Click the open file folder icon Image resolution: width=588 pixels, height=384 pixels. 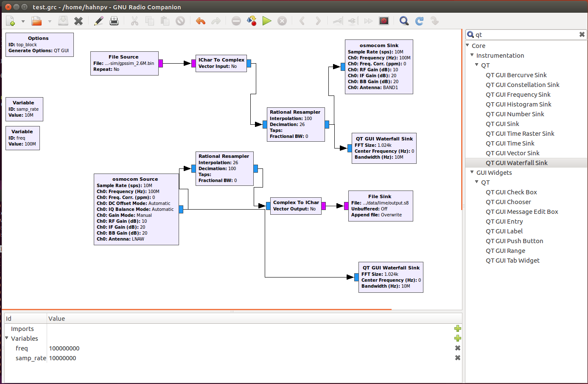pyautogui.click(x=36, y=21)
